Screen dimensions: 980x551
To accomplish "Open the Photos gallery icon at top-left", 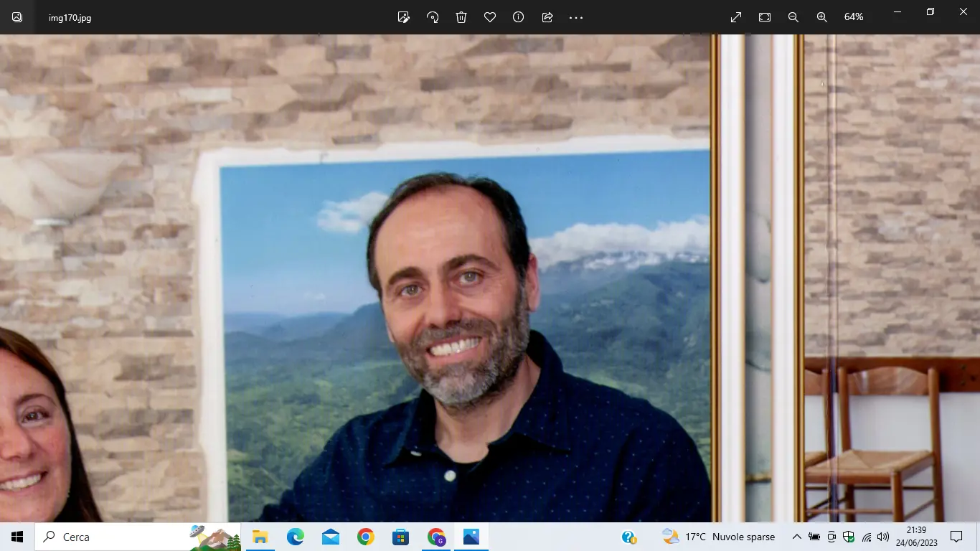I will pos(17,17).
